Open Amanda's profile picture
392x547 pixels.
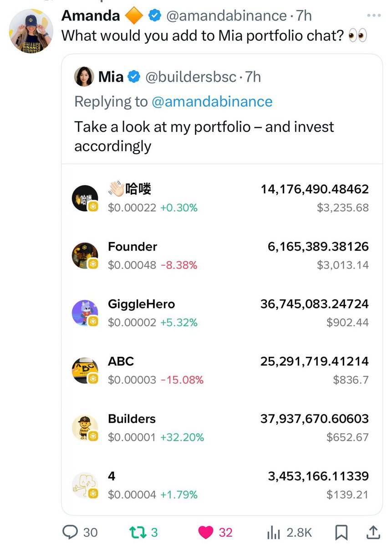click(31, 31)
